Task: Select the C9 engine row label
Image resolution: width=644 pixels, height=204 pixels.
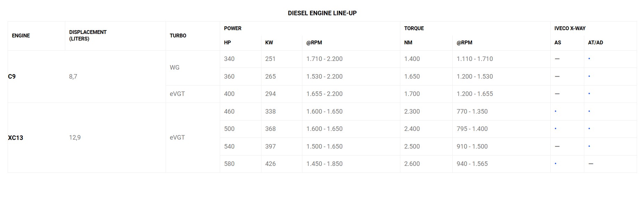Action: pyautogui.click(x=12, y=77)
